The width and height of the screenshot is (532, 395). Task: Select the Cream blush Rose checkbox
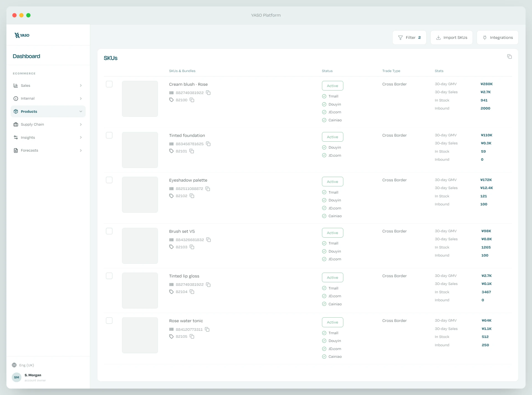click(x=109, y=84)
